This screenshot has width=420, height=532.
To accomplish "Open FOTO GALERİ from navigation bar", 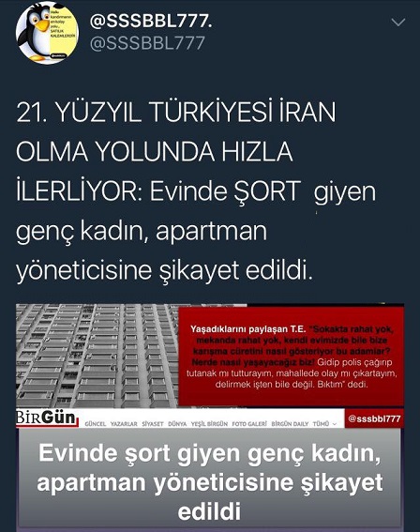I will (249, 424).
